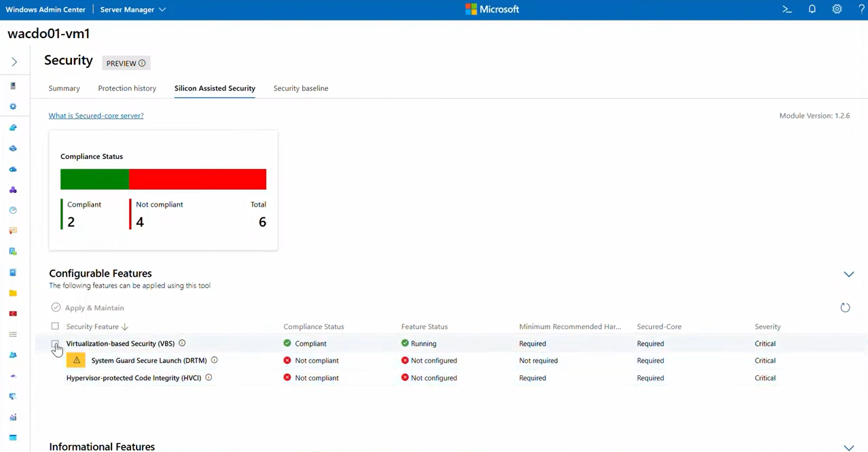868x452 pixels.
Task: Click the DRTM yellow warning icon
Action: (77, 360)
